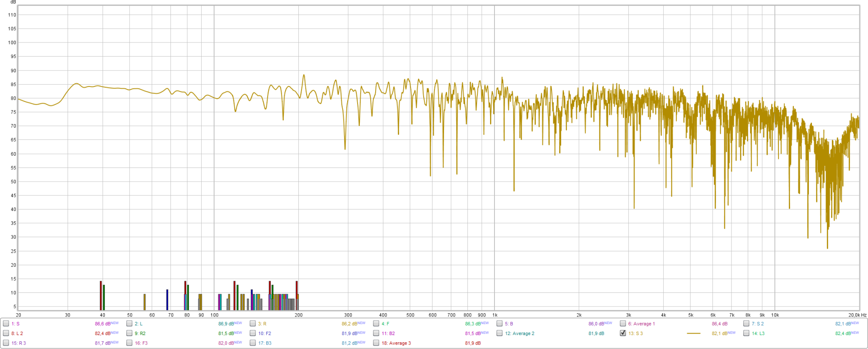
Task: Toggle on the 7: S 2 trace
Action: pyautogui.click(x=746, y=324)
